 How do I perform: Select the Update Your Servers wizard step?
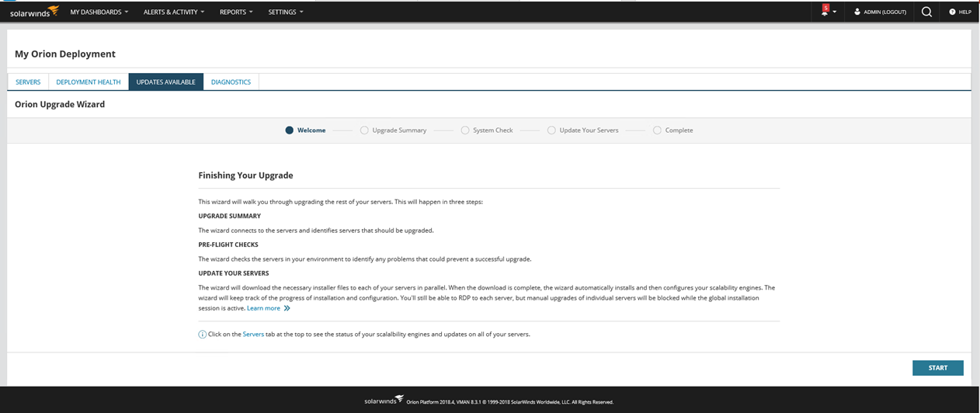[583, 130]
